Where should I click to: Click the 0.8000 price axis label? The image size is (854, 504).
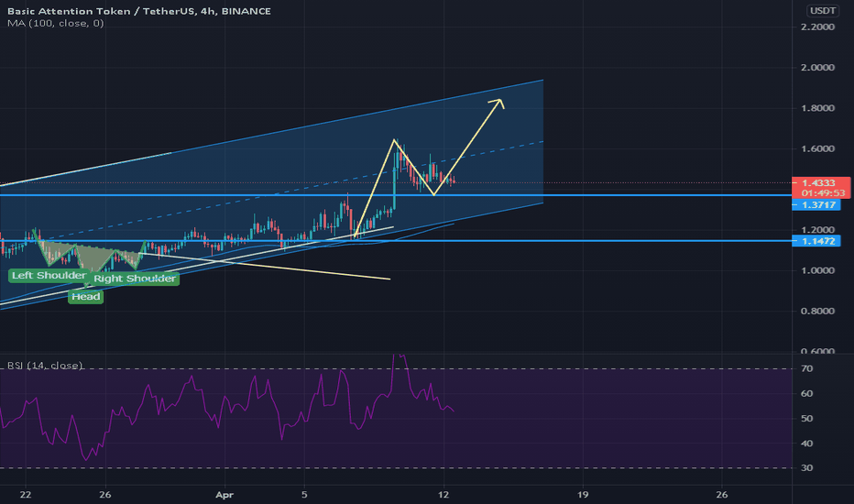[817, 312]
